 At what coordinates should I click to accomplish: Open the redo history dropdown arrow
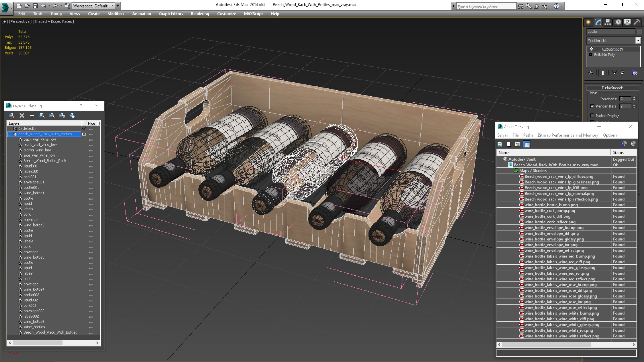(61, 6)
